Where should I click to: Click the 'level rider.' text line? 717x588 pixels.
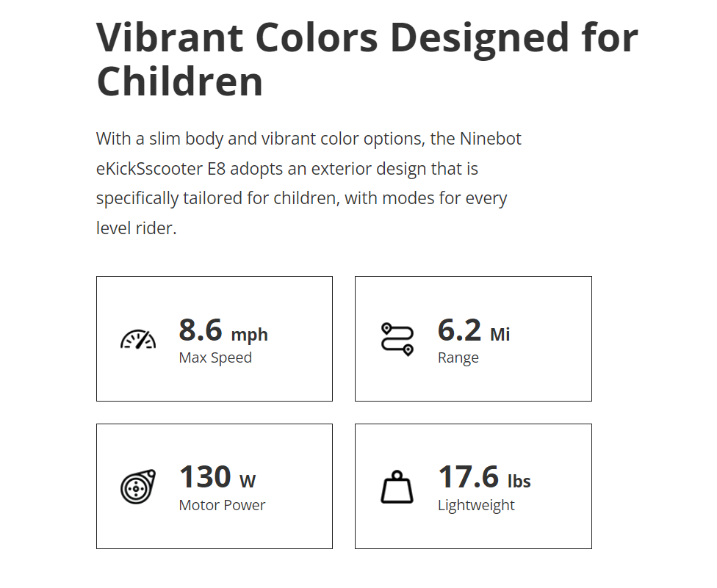point(137,228)
